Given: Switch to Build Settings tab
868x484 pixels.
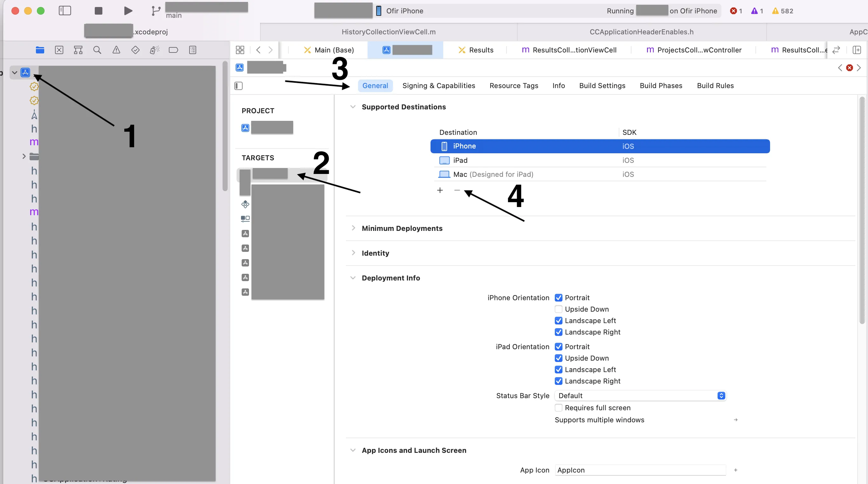Looking at the screenshot, I should pos(602,86).
